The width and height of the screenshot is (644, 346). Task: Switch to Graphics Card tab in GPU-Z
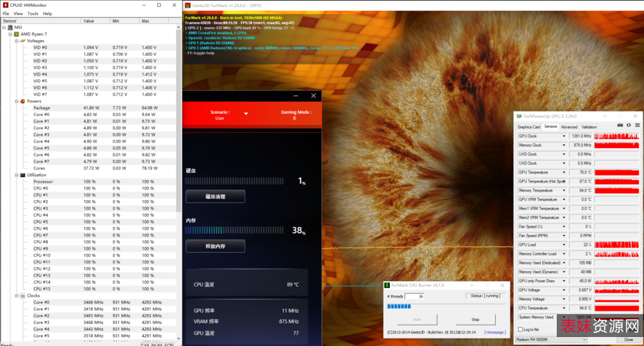(528, 127)
